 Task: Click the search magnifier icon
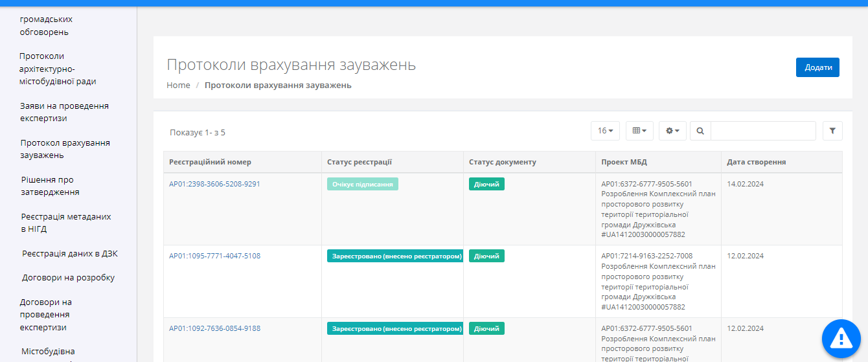[700, 131]
